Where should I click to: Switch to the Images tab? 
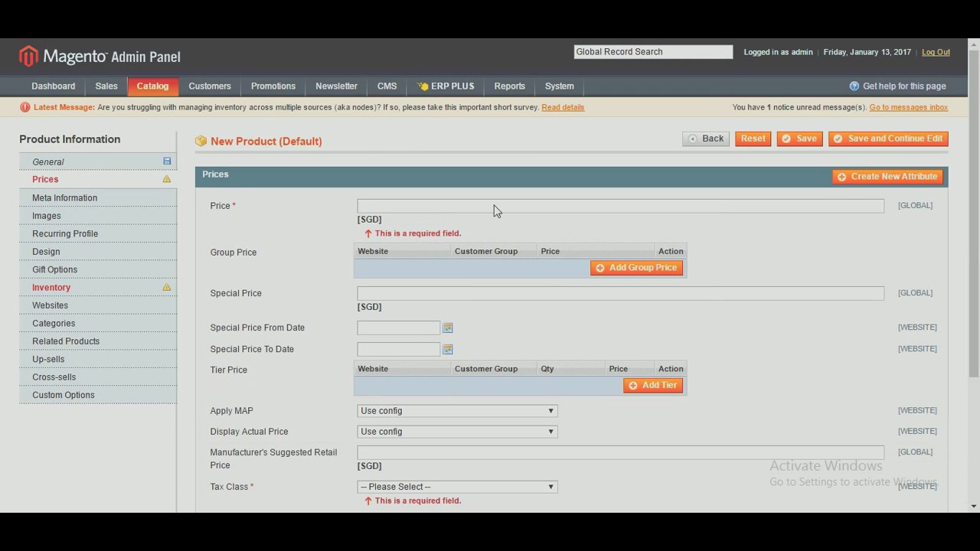[98, 216]
